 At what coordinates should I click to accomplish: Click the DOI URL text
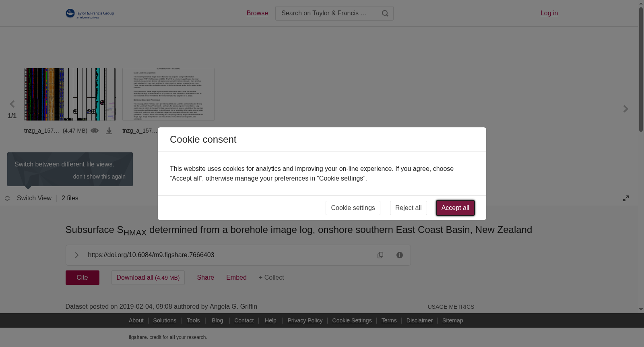[151, 255]
